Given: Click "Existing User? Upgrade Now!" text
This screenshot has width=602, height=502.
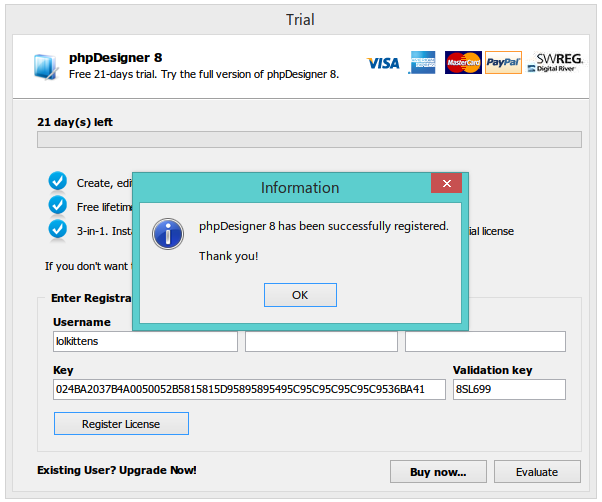Looking at the screenshot, I should click(117, 470).
